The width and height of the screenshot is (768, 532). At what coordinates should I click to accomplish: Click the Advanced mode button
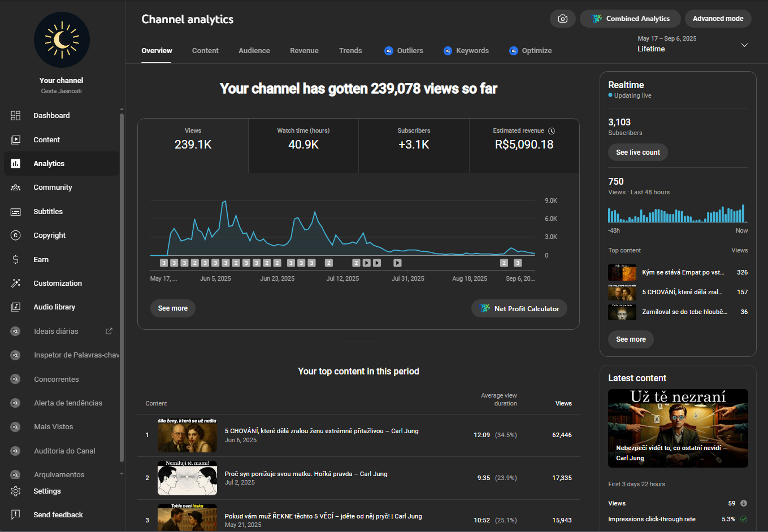(718, 19)
